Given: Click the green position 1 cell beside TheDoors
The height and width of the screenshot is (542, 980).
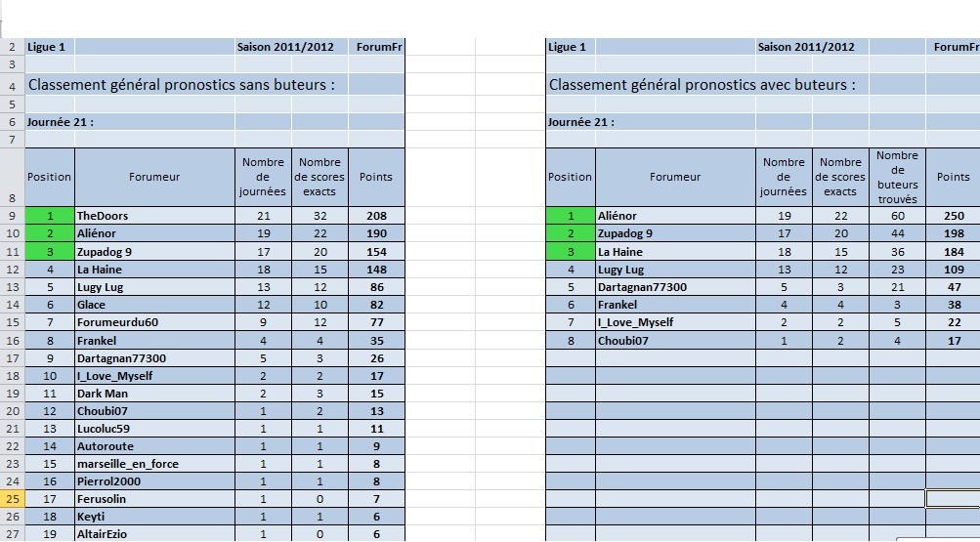Looking at the screenshot, I should click(x=49, y=216).
